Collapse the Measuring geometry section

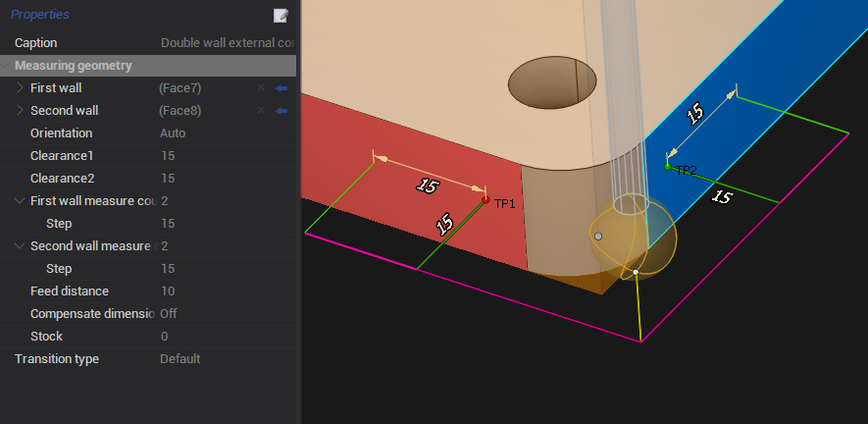7,66
